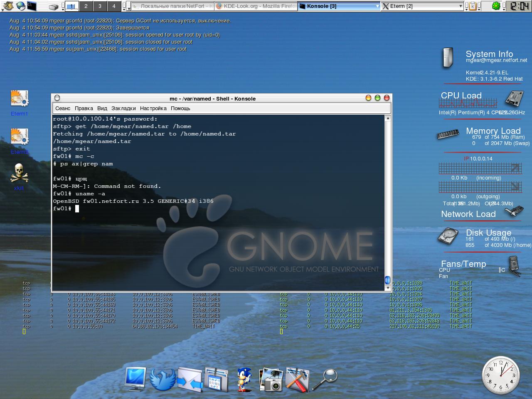This screenshot has height=399, width=532.
Task: Click the 'uname -a' command line text
Action: [x=90, y=194]
